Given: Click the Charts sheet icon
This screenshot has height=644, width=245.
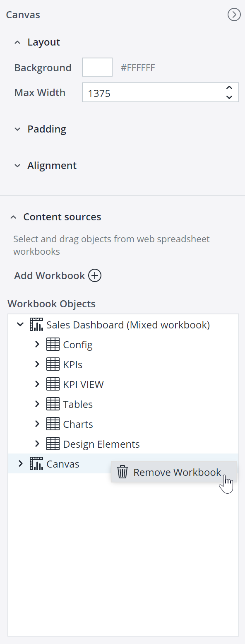Looking at the screenshot, I should pyautogui.click(x=53, y=424).
